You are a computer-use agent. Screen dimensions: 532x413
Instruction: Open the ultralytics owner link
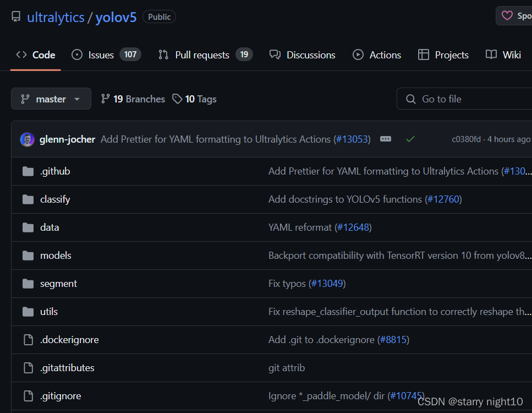click(56, 17)
